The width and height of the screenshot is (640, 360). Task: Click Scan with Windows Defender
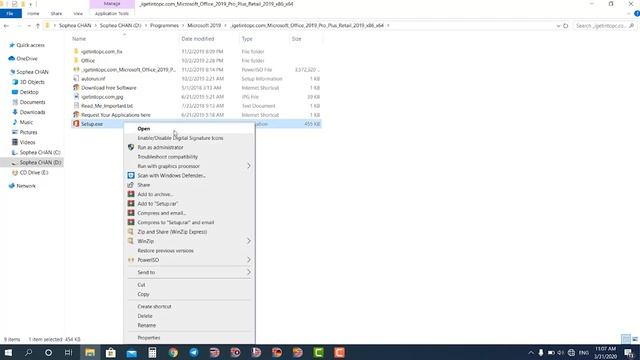pos(171,176)
